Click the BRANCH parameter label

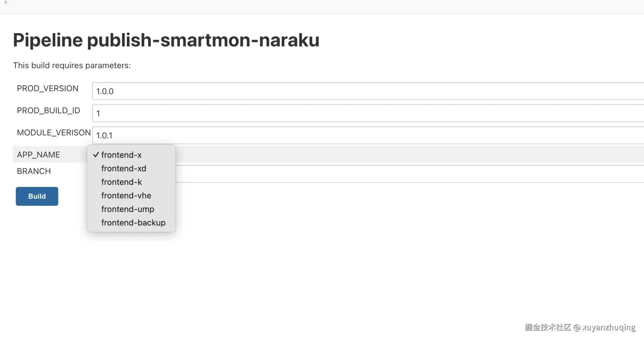pyautogui.click(x=34, y=171)
